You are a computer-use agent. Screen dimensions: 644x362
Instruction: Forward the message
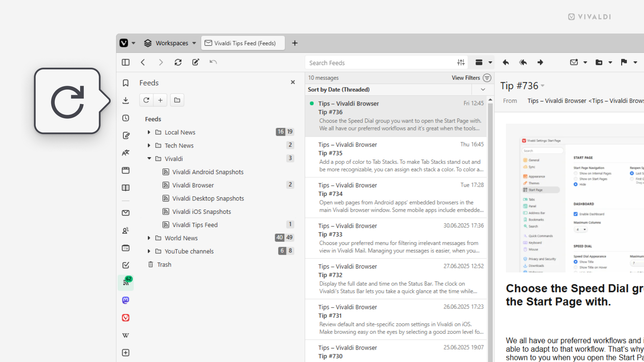540,62
